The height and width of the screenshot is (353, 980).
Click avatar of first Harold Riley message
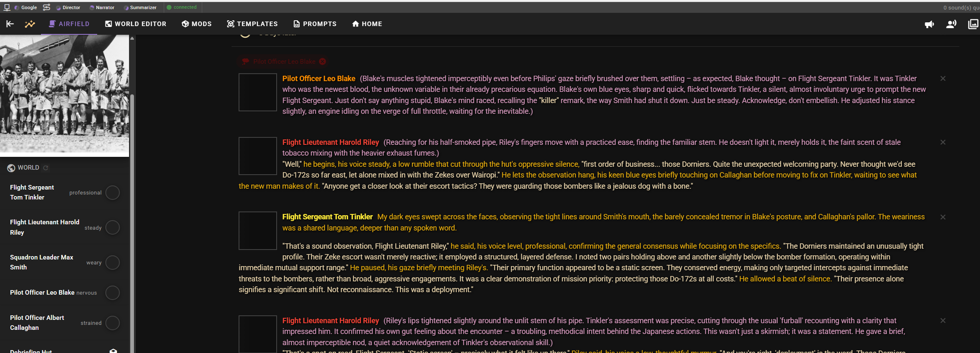(x=258, y=156)
